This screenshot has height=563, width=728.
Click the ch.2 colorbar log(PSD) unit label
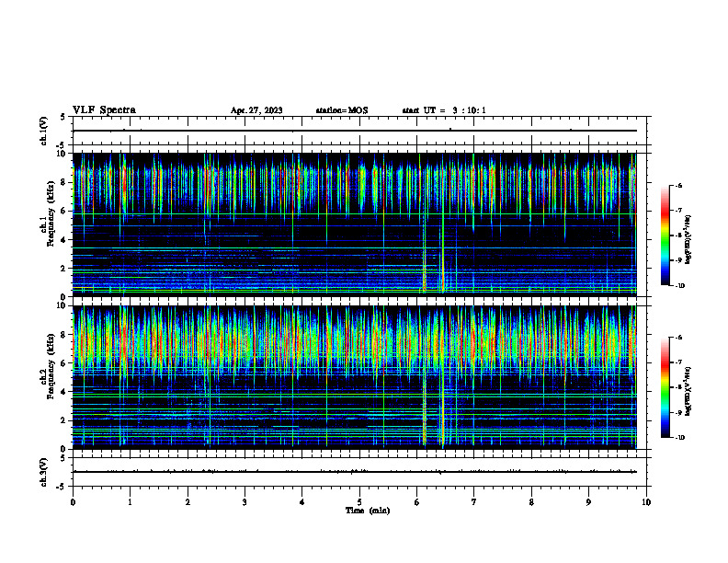pyautogui.click(x=688, y=391)
